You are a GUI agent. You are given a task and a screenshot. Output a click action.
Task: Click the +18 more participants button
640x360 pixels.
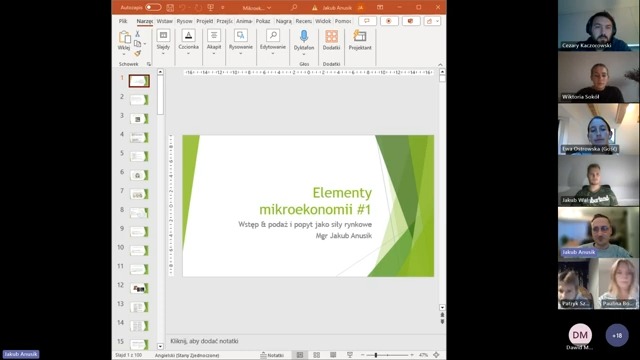tap(617, 335)
